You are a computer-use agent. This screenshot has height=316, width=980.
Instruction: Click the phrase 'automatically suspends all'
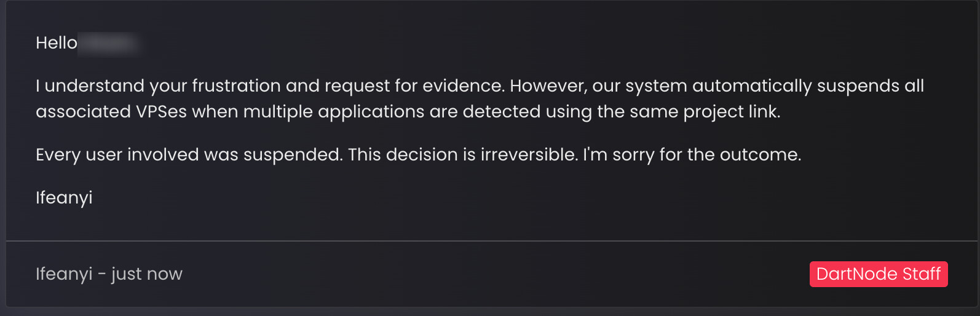click(x=808, y=86)
